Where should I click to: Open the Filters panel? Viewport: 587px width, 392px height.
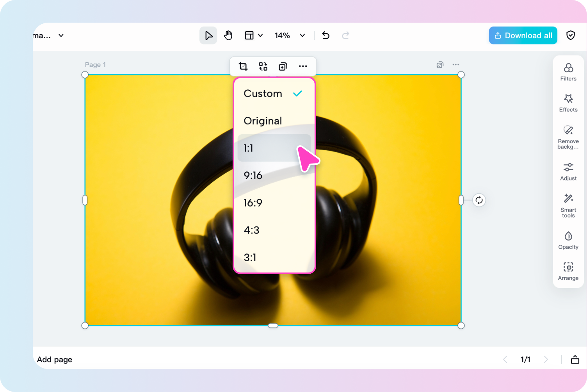[568, 71]
